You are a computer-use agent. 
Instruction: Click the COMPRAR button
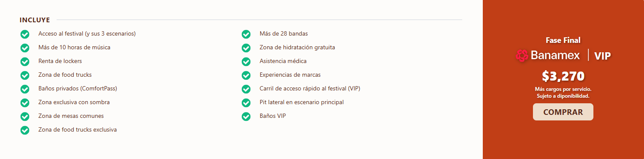point(563,112)
